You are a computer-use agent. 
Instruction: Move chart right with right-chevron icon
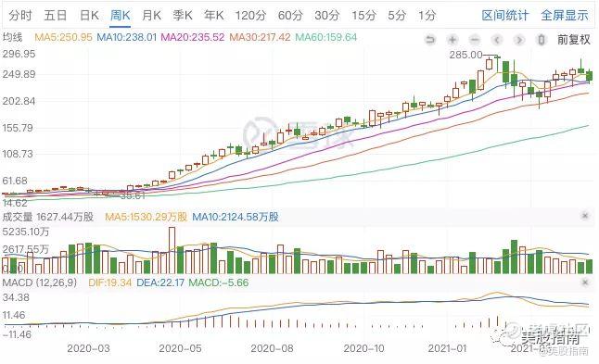518,40
